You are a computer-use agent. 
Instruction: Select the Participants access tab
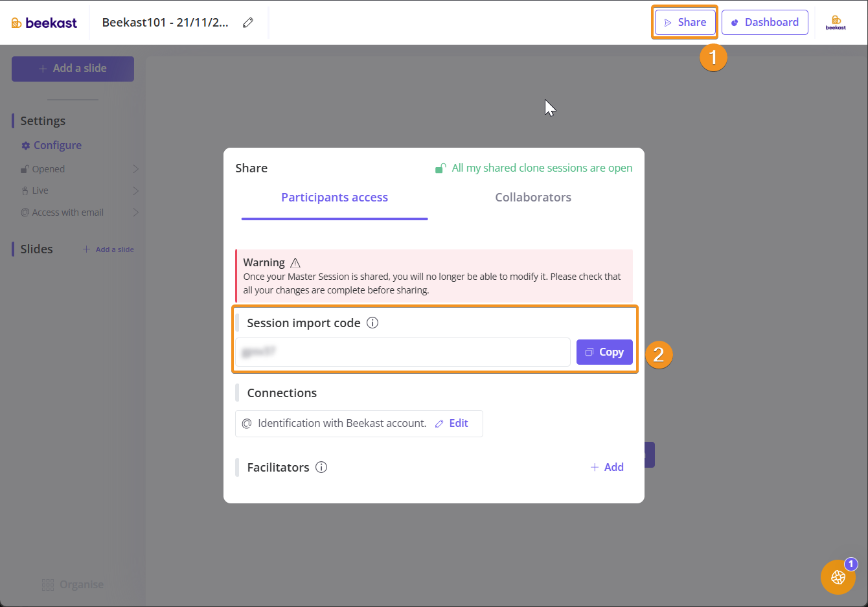click(334, 198)
